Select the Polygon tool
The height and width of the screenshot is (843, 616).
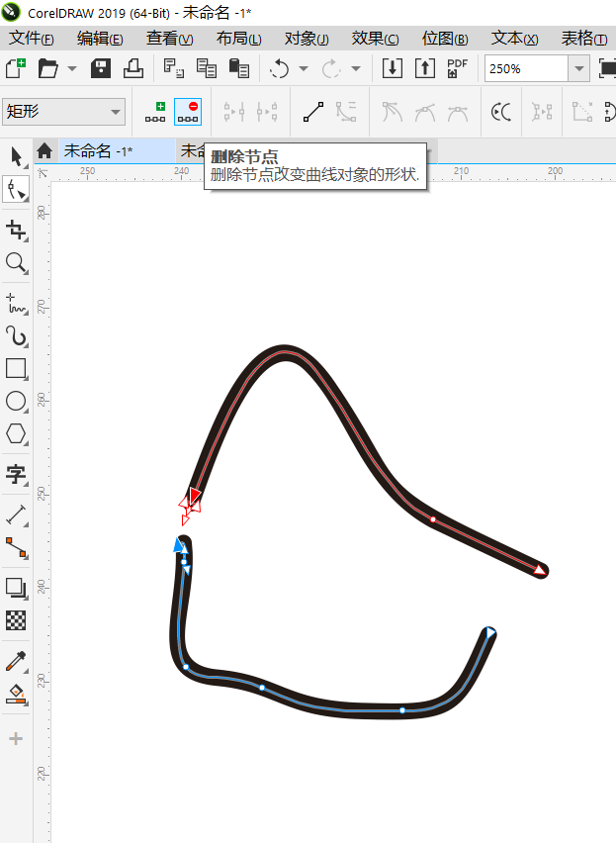tap(16, 433)
